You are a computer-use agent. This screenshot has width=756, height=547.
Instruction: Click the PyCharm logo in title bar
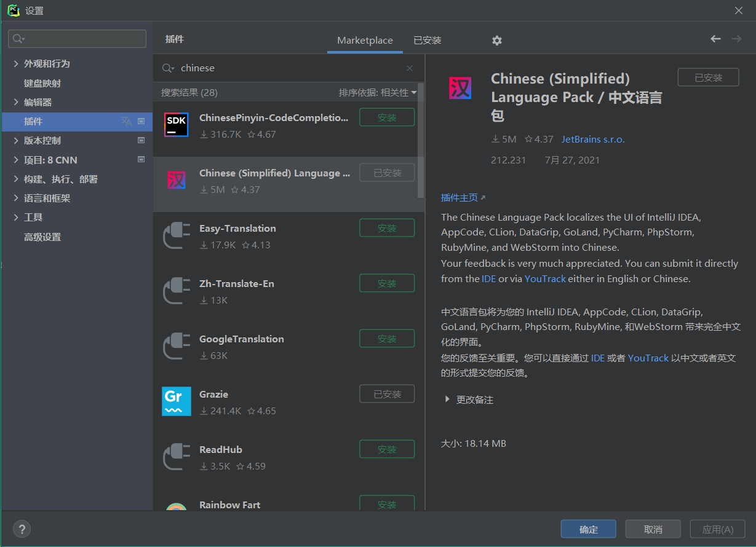13,10
